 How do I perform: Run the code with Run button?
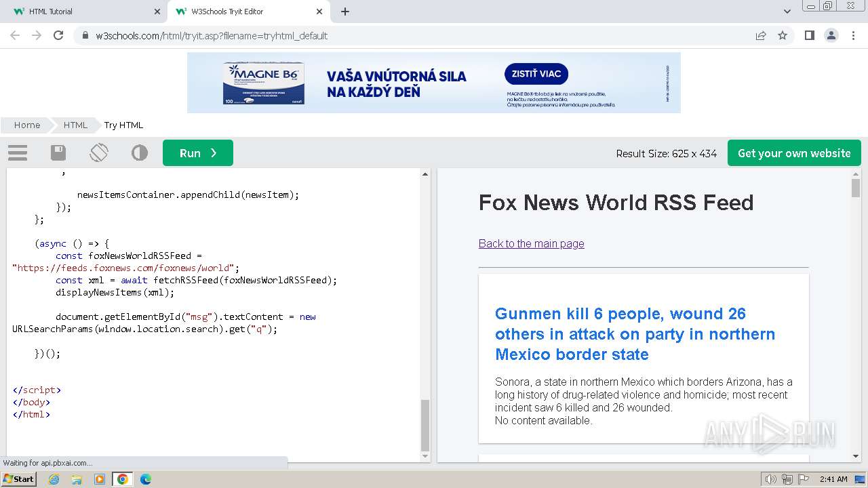[x=198, y=152]
